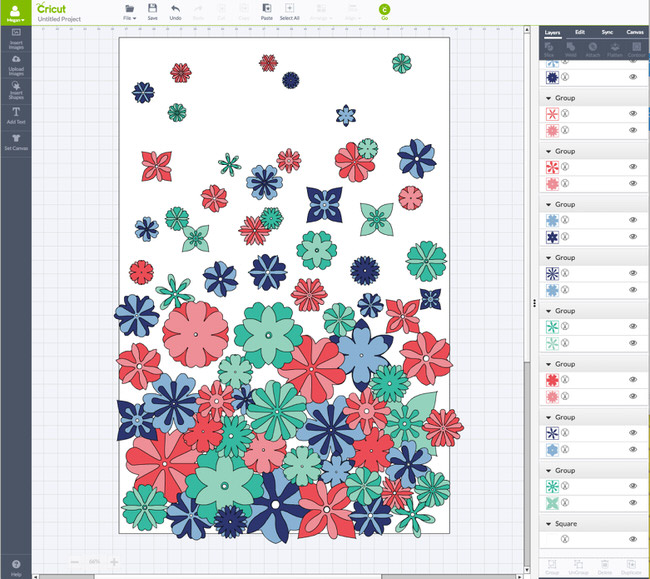This screenshot has height=579, width=650.
Task: Click the Contour tool icon
Action: point(636,49)
